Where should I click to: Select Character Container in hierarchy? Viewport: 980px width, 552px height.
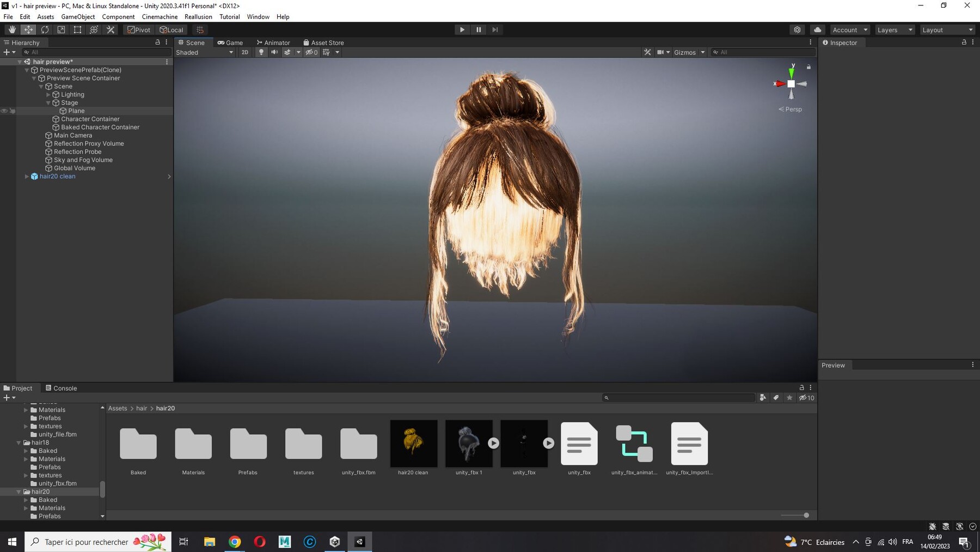(x=90, y=119)
